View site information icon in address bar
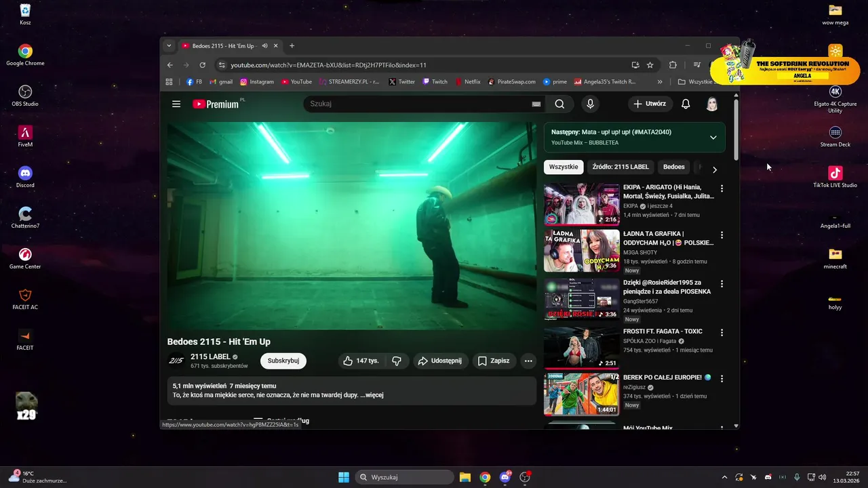This screenshot has width=868, height=488. point(222,65)
